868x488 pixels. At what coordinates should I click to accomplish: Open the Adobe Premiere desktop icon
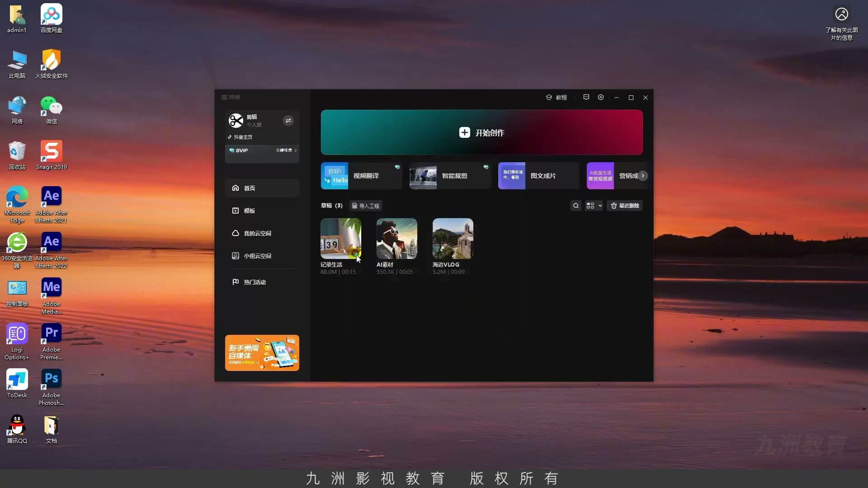pyautogui.click(x=52, y=342)
